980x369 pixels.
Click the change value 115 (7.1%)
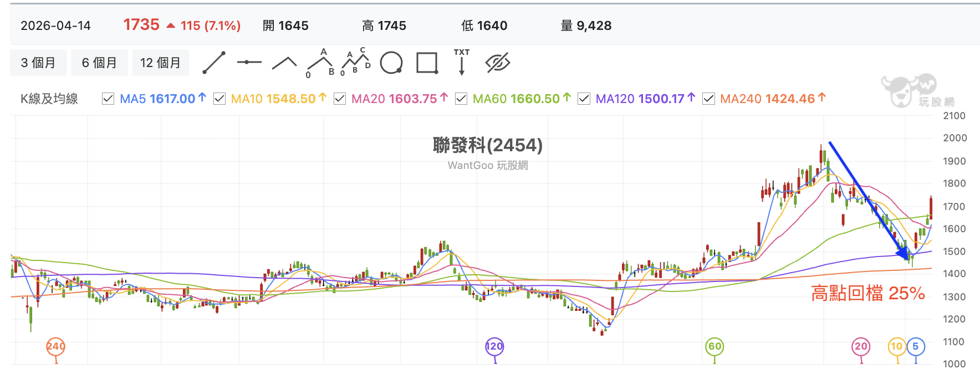point(210,25)
